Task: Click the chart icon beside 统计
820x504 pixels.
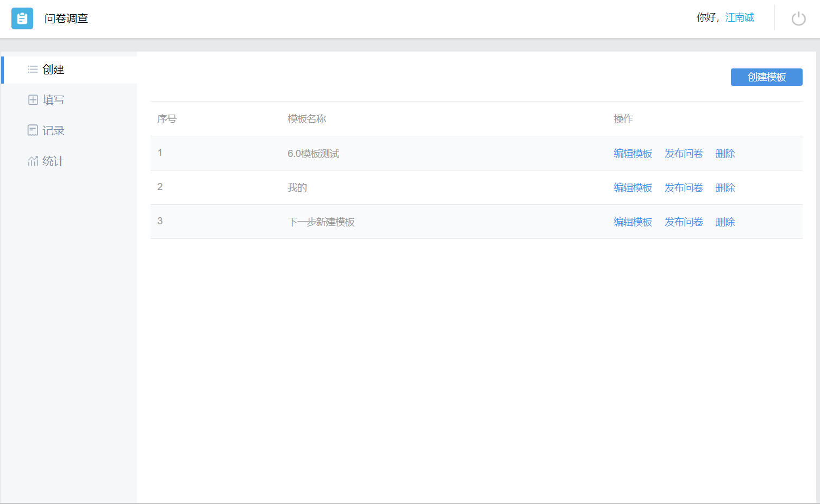Action: 33,161
